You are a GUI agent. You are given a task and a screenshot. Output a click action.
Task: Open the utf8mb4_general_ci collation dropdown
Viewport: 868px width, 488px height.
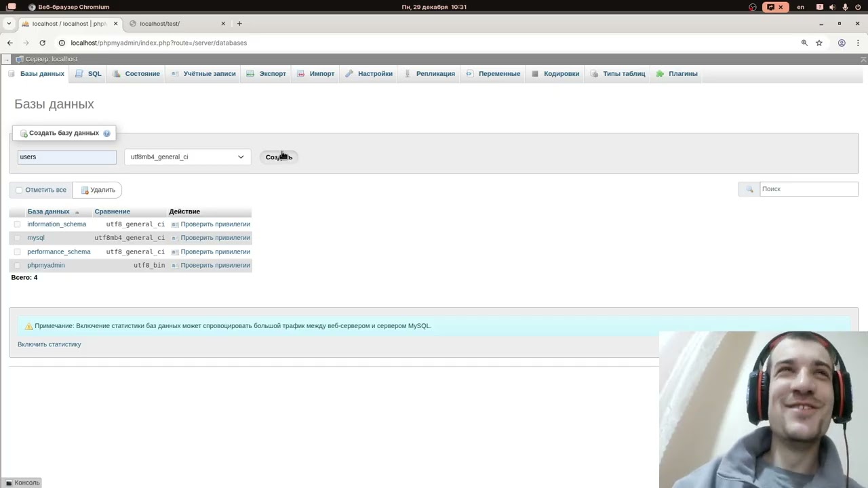point(187,157)
